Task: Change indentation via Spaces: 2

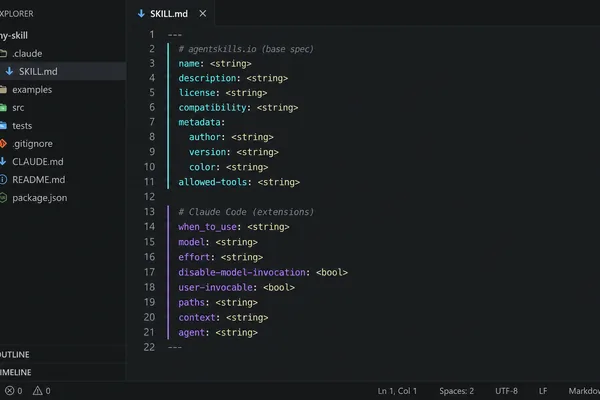Action: point(457,391)
